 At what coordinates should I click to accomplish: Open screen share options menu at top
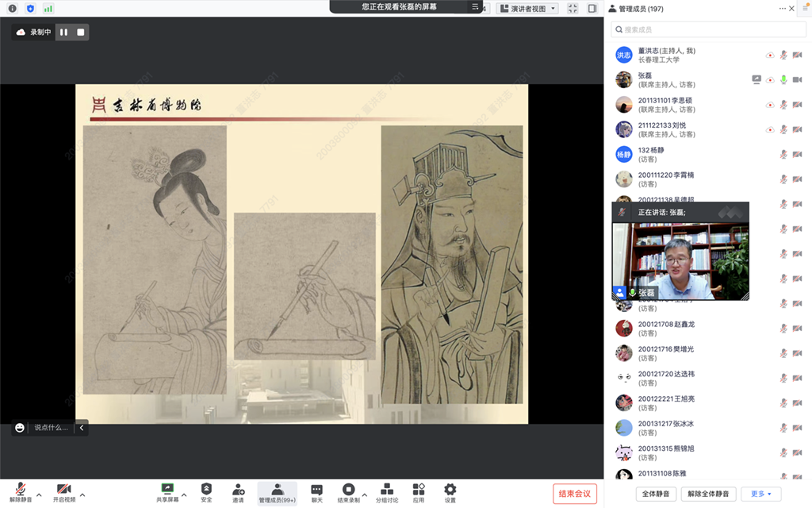click(475, 6)
